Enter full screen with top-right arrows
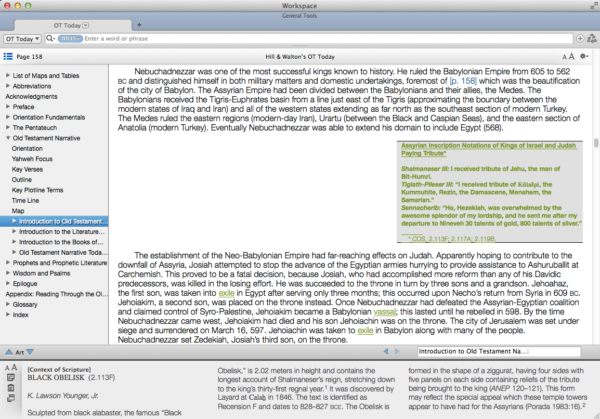 pos(593,5)
